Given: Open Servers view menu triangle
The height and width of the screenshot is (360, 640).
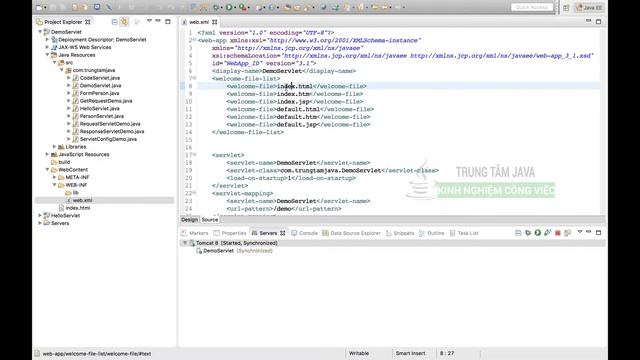Looking at the screenshot, I should [x=580, y=232].
